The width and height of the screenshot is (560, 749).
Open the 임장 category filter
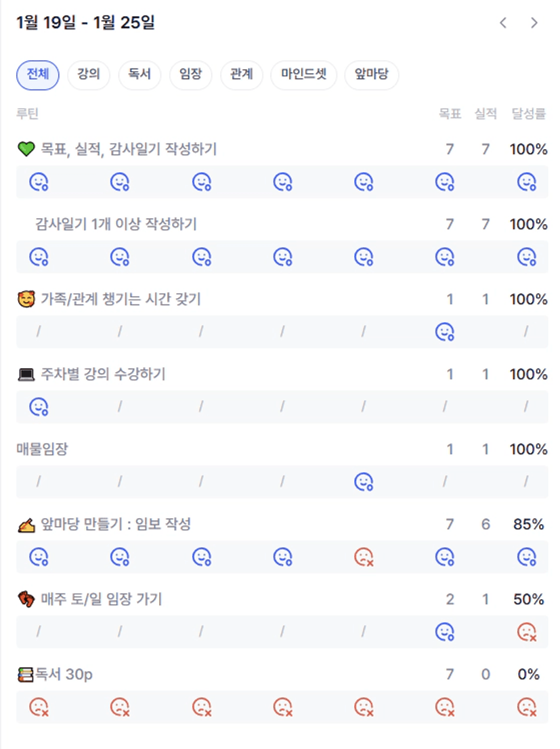(190, 74)
